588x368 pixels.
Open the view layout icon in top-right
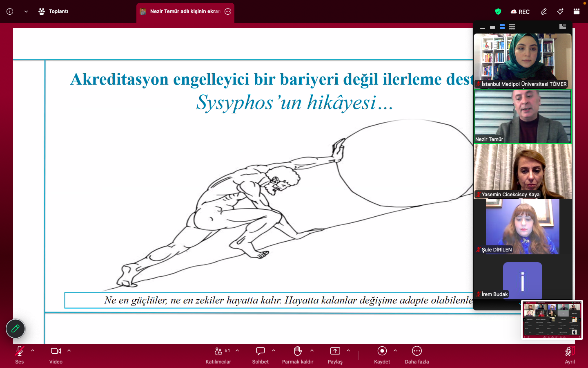pos(577,11)
